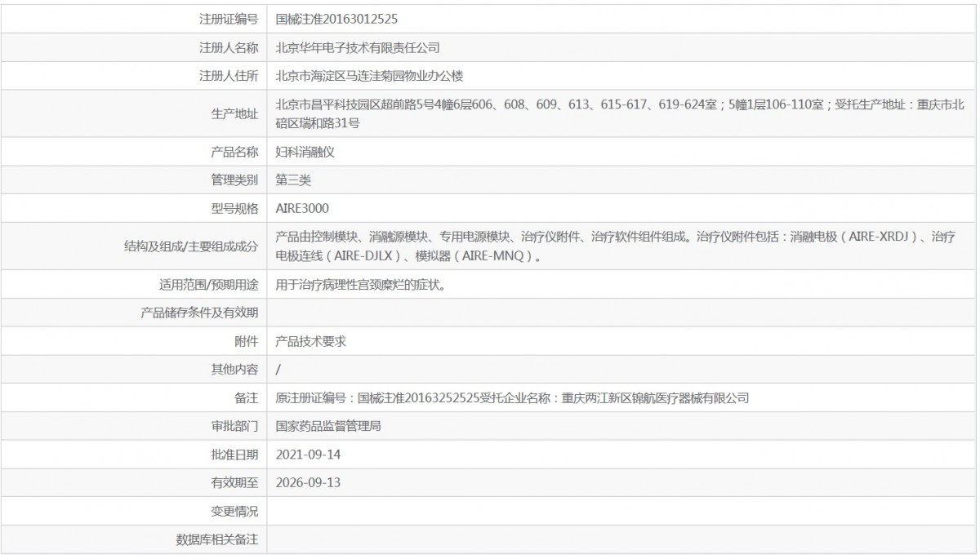Click the "备注" row label above 审批部门
The image size is (980, 559).
(x=247, y=398)
